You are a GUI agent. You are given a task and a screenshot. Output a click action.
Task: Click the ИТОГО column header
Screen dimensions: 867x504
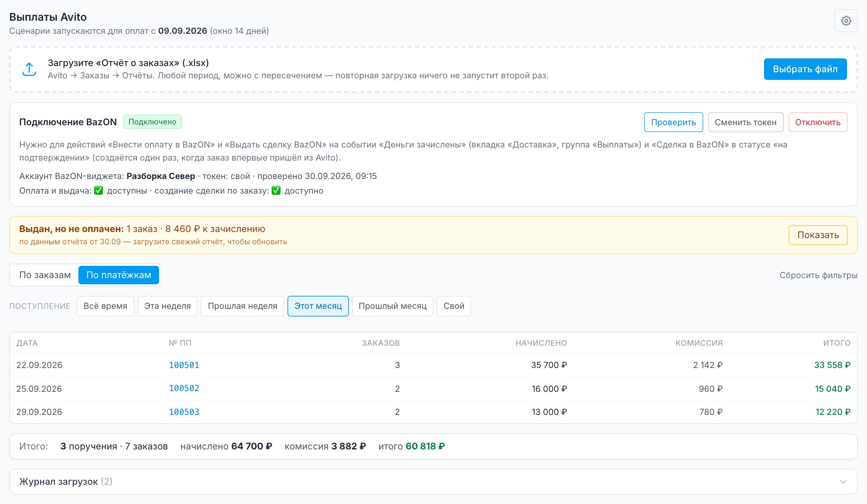tap(837, 343)
